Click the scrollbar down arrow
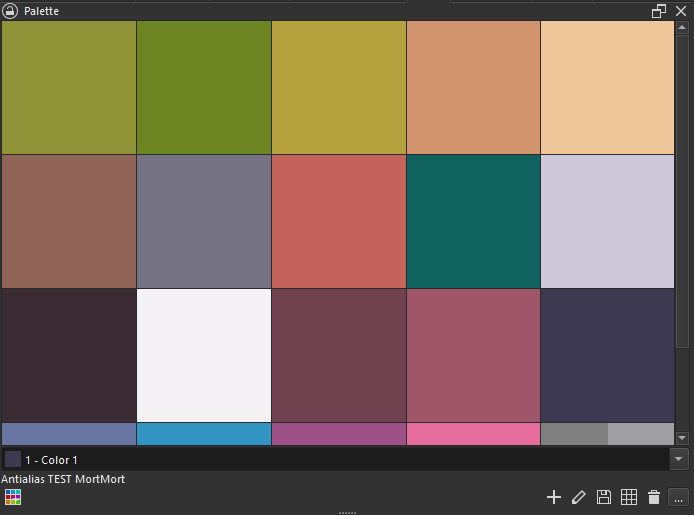Screen dimensions: 694x515 point(682,438)
